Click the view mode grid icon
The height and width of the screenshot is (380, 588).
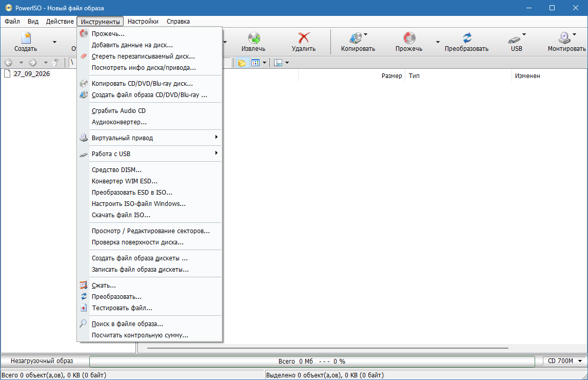(256, 63)
